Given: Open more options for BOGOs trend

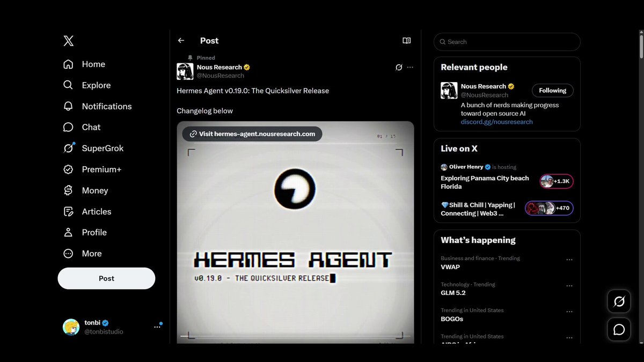Looking at the screenshot, I should click(569, 312).
